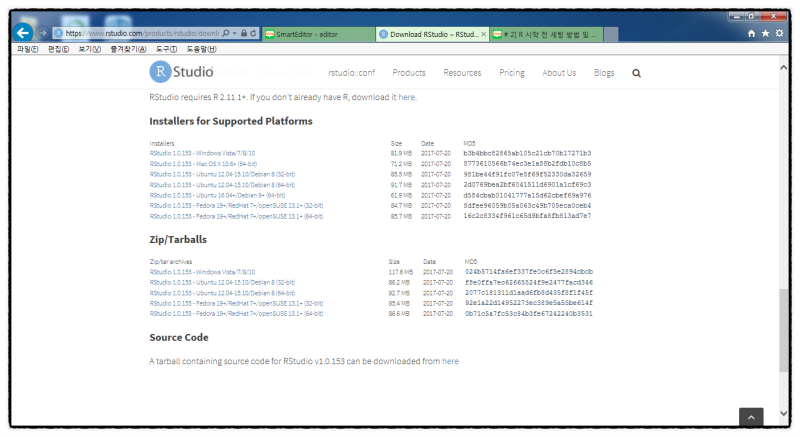800x437 pixels.
Task: Click the RStudio logo
Action: coord(181,72)
